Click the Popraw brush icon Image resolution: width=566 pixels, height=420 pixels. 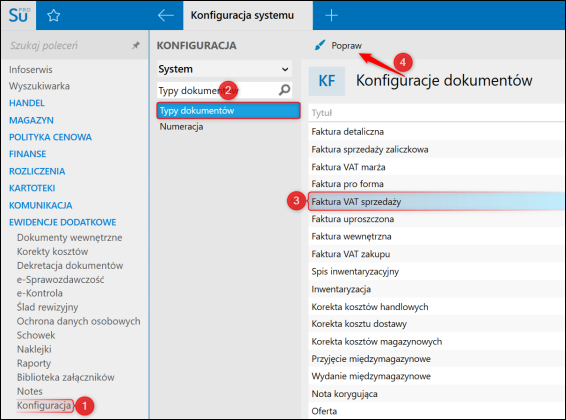(320, 45)
